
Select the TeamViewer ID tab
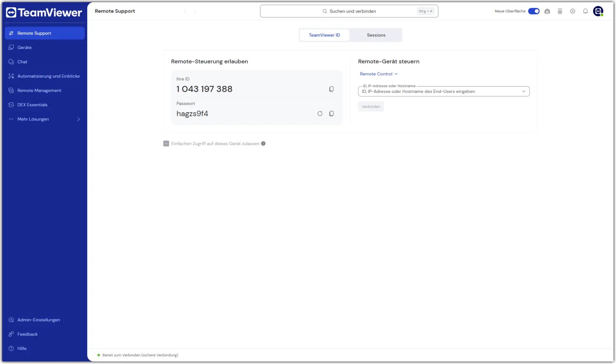point(324,35)
